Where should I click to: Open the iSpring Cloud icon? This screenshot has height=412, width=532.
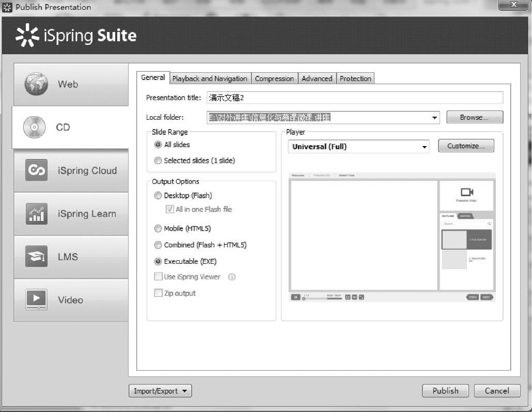(x=36, y=170)
